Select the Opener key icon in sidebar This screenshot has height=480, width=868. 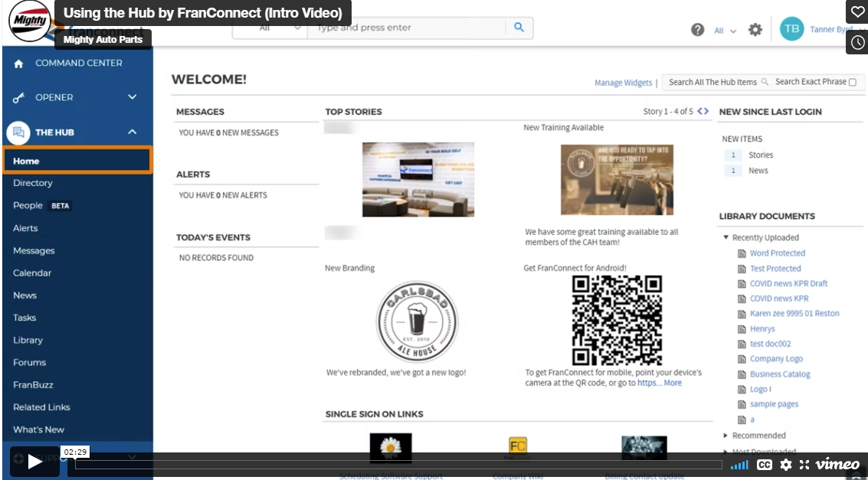(19, 97)
